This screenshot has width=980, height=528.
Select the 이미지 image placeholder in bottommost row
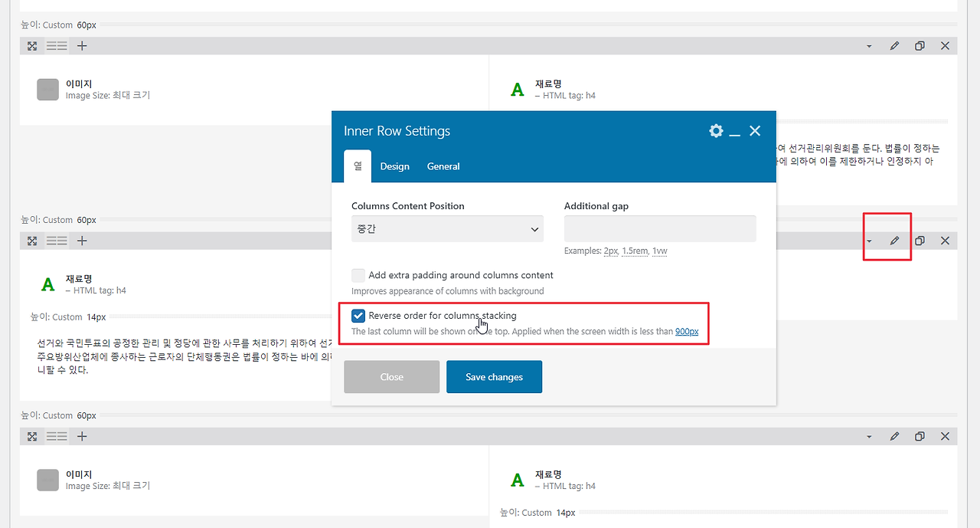tap(47, 480)
